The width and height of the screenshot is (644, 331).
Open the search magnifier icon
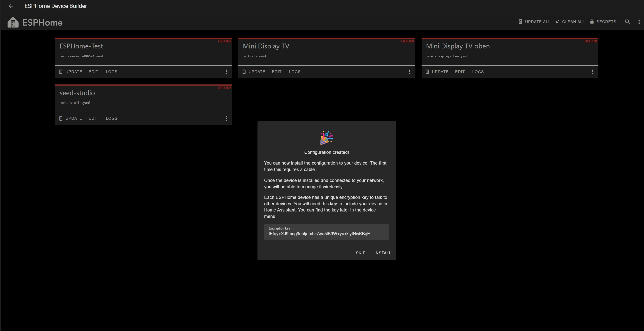point(627,22)
